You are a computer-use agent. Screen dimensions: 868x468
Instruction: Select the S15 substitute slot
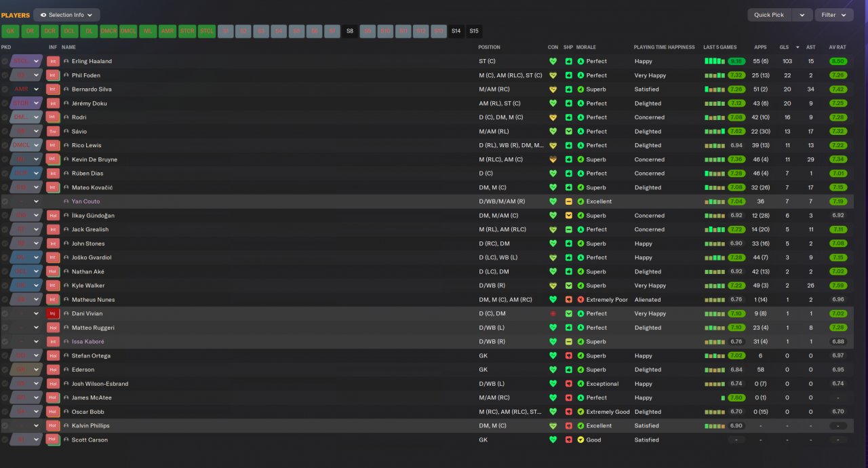point(473,31)
